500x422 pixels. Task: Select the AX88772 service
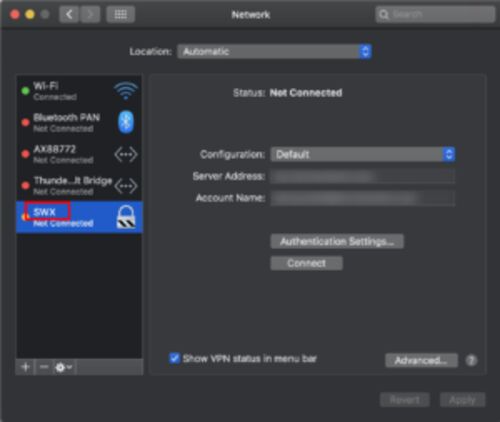pyautogui.click(x=79, y=154)
